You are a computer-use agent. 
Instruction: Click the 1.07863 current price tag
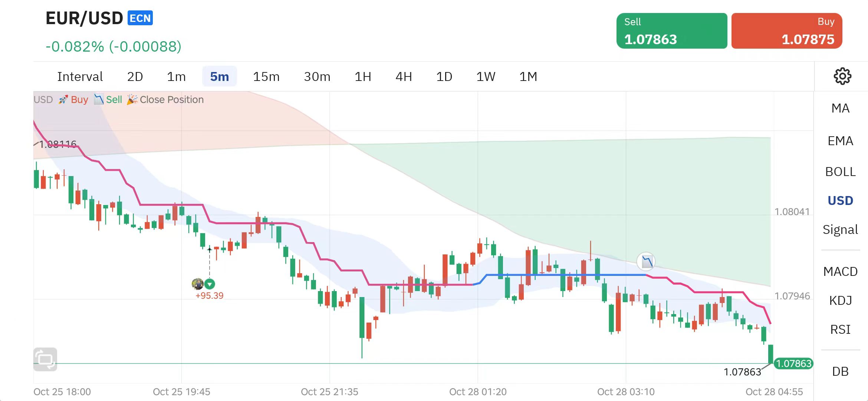click(793, 363)
